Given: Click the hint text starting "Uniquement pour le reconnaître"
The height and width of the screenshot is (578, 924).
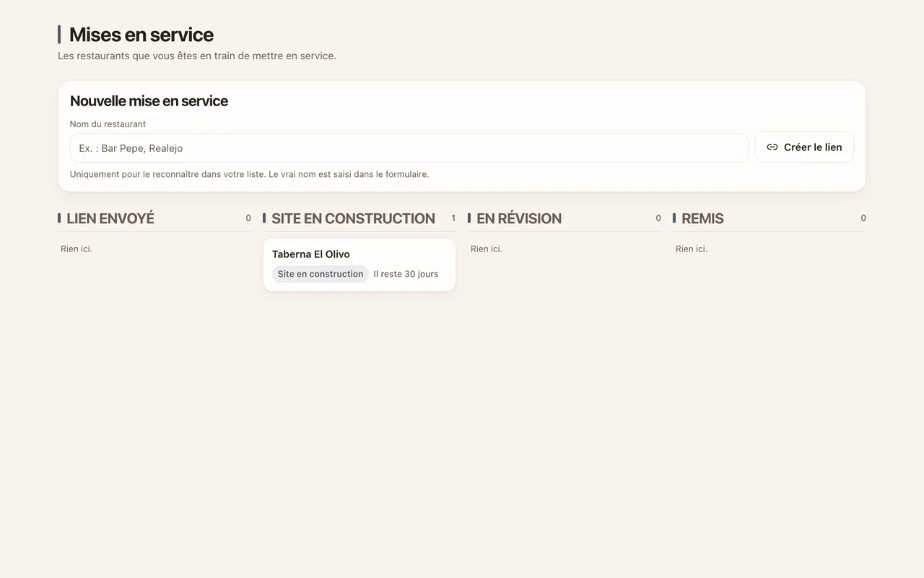Looking at the screenshot, I should coord(250,174).
